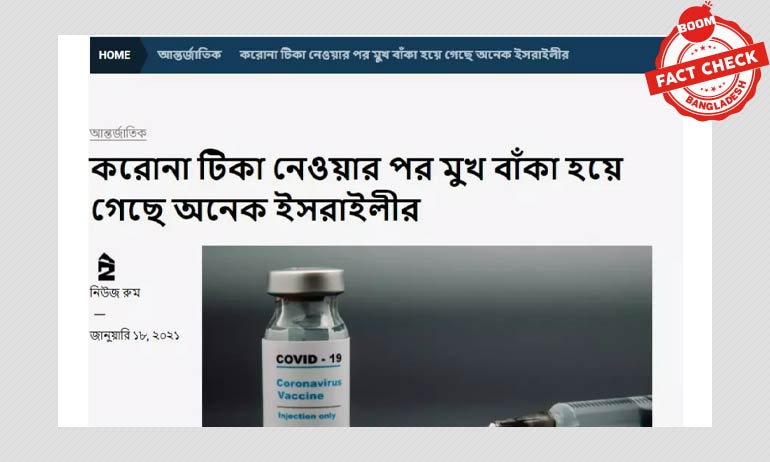Select the article title in the breadcrumb bar
The image size is (770, 462).
click(404, 54)
